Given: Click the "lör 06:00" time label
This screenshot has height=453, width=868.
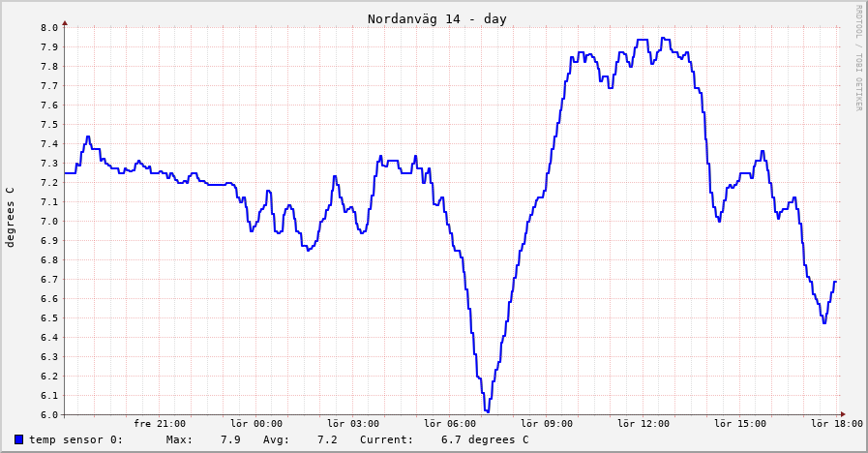Looking at the screenshot, I should tap(450, 423).
